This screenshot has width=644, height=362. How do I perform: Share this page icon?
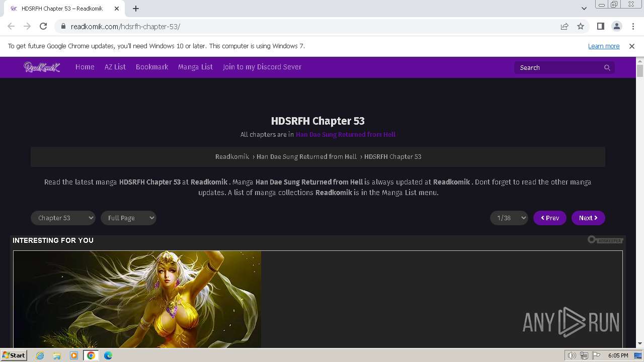(565, 26)
